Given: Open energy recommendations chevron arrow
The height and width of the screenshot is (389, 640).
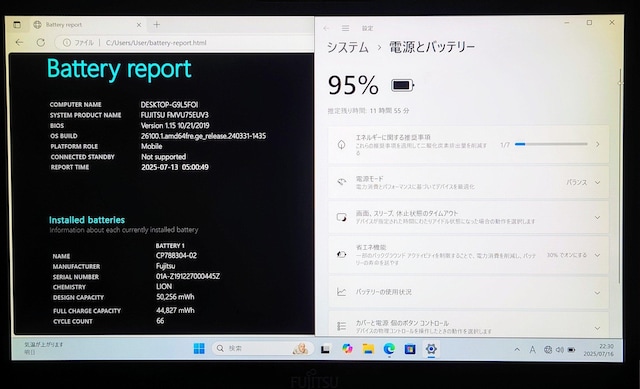Looking at the screenshot, I should (598, 144).
